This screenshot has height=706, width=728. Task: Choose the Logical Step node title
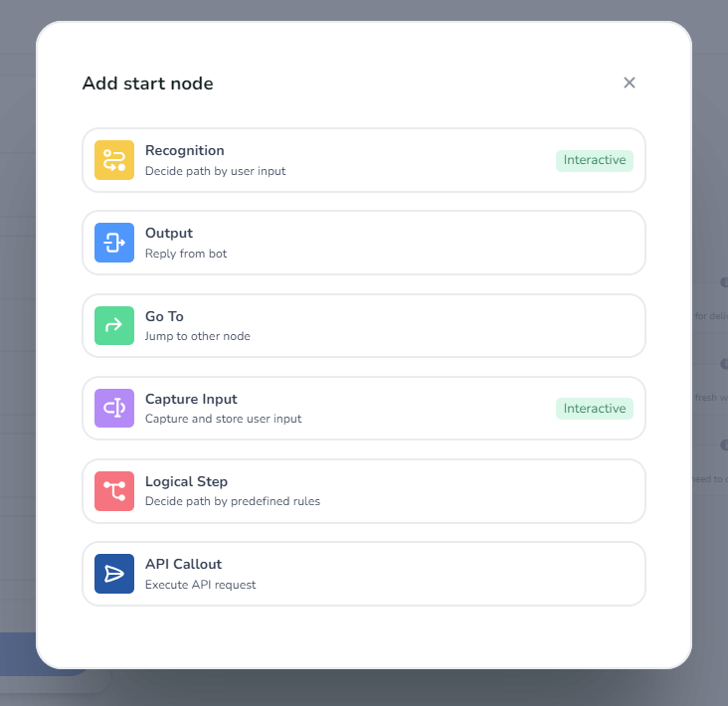pyautogui.click(x=187, y=482)
